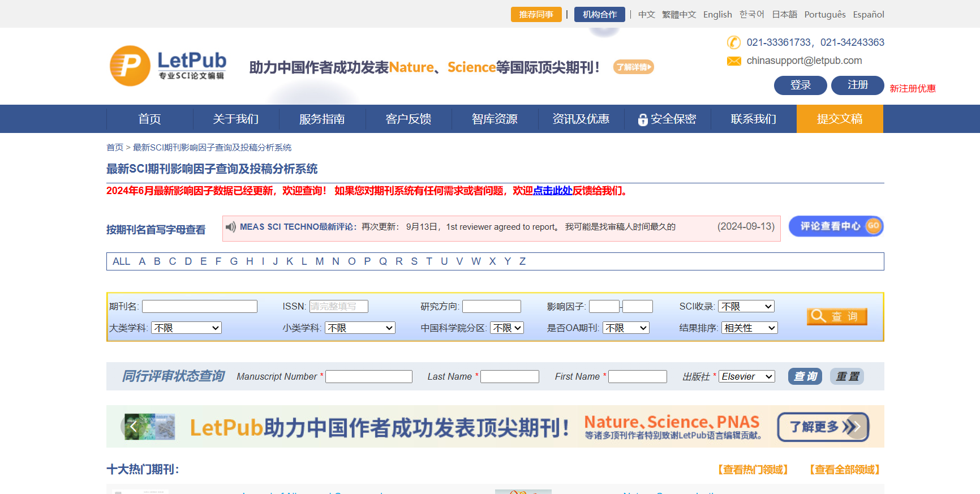Click the speaker icon beside MEAS SCI TECHNO
980x494 pixels.
tap(231, 227)
